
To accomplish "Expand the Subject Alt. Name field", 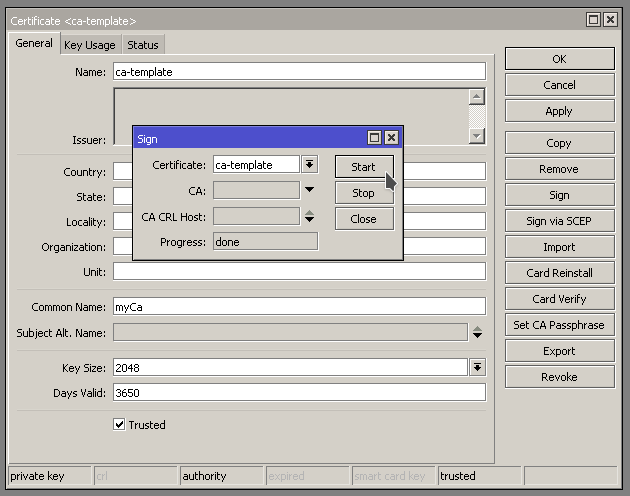I will [x=477, y=332].
